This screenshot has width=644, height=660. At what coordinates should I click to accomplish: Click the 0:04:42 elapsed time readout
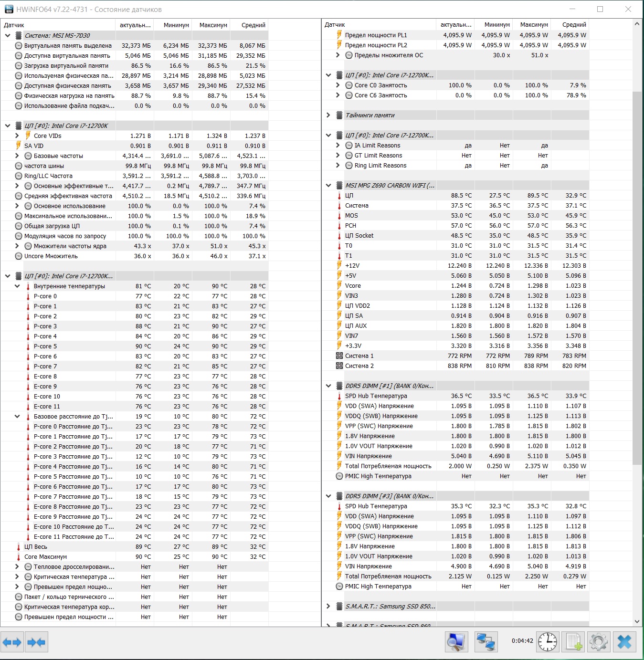point(522,640)
